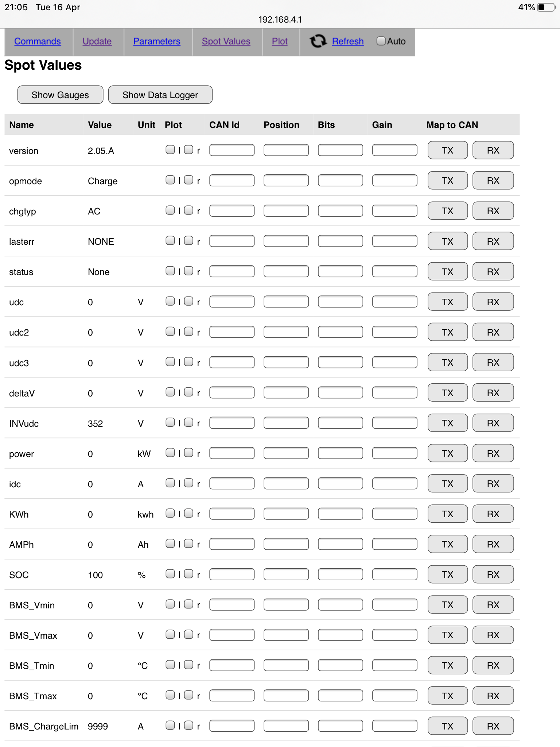Enable the Auto refresh checkbox

pyautogui.click(x=381, y=41)
